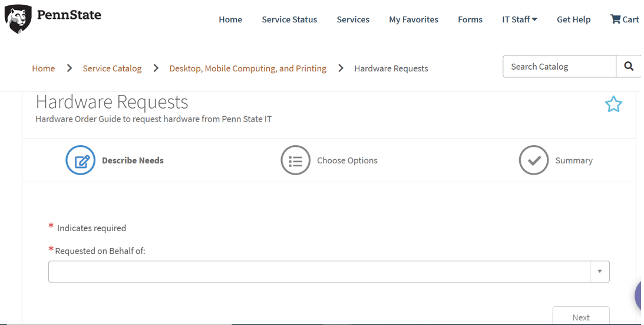
Task: Click the Indicates required note
Action: [x=91, y=228]
